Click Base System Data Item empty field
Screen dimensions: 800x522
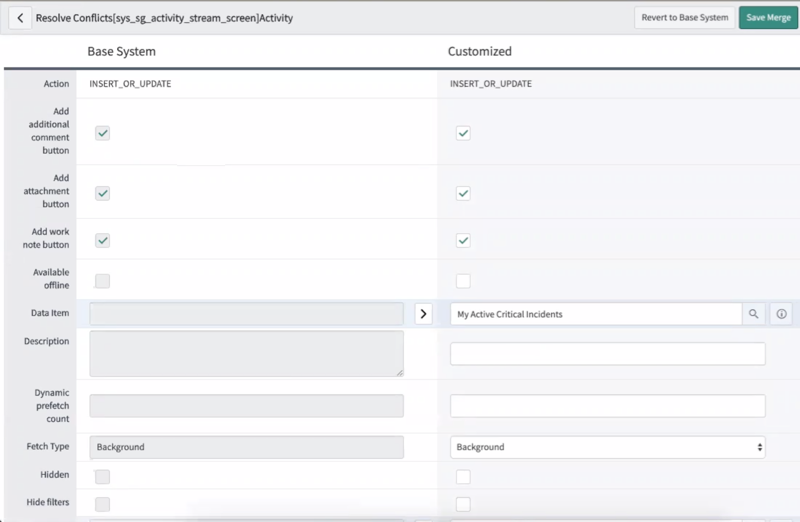pyautogui.click(x=246, y=314)
